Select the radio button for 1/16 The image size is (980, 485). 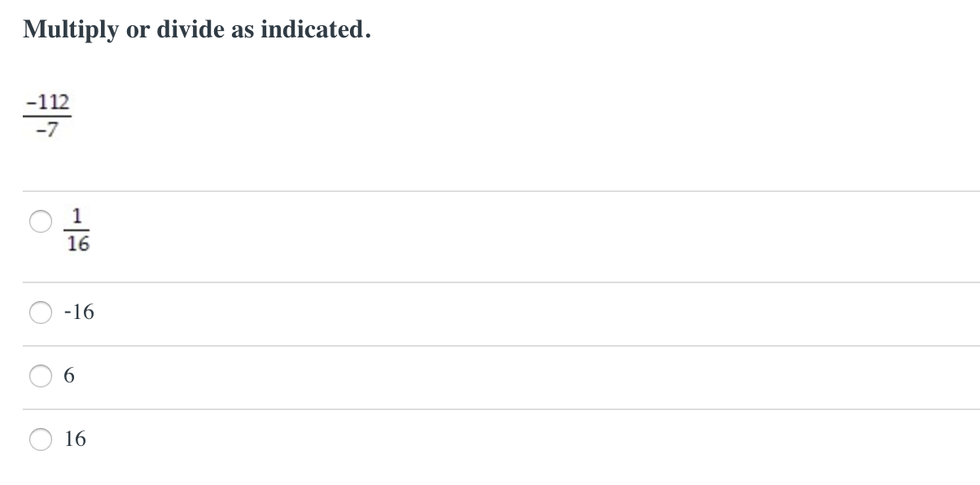(41, 222)
